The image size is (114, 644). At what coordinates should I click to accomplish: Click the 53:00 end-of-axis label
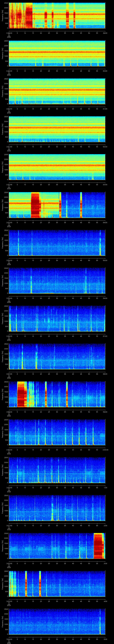[x=105, y=184]
